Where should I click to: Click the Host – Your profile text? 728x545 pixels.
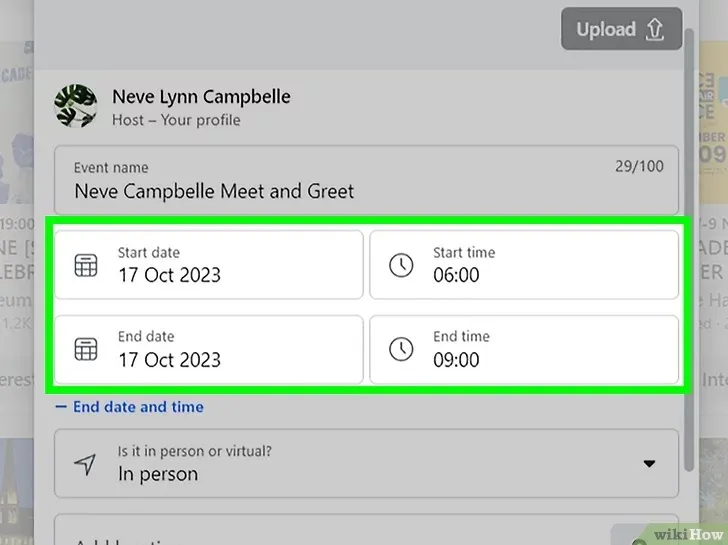coord(176,120)
